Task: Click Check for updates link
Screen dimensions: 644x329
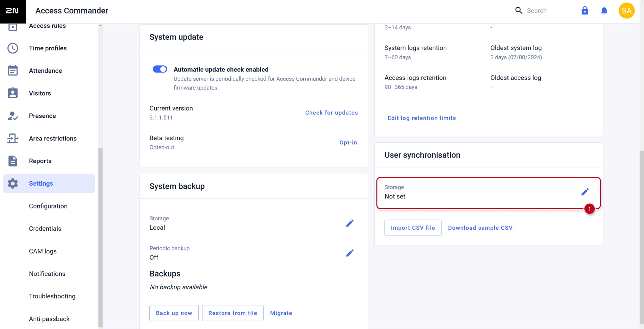Action: [x=331, y=112]
